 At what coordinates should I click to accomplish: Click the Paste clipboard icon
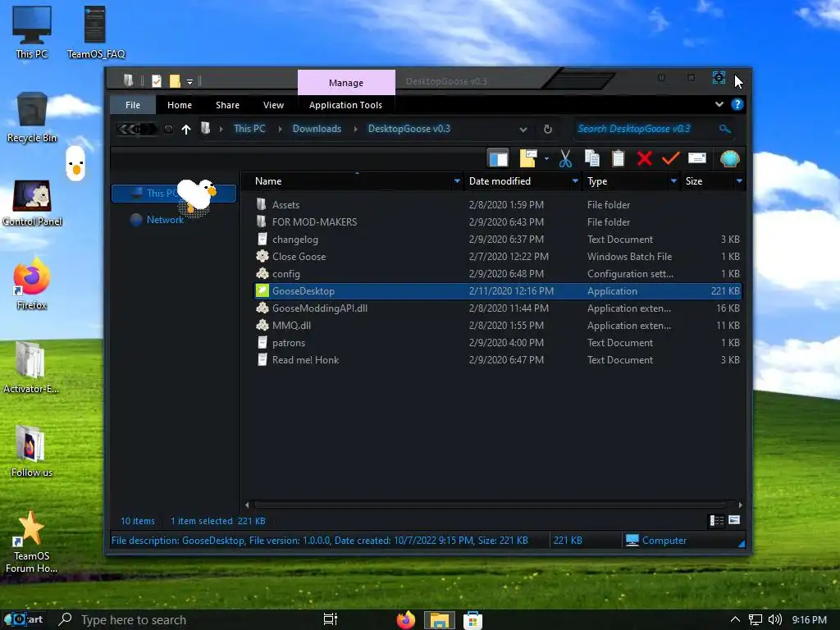(619, 158)
